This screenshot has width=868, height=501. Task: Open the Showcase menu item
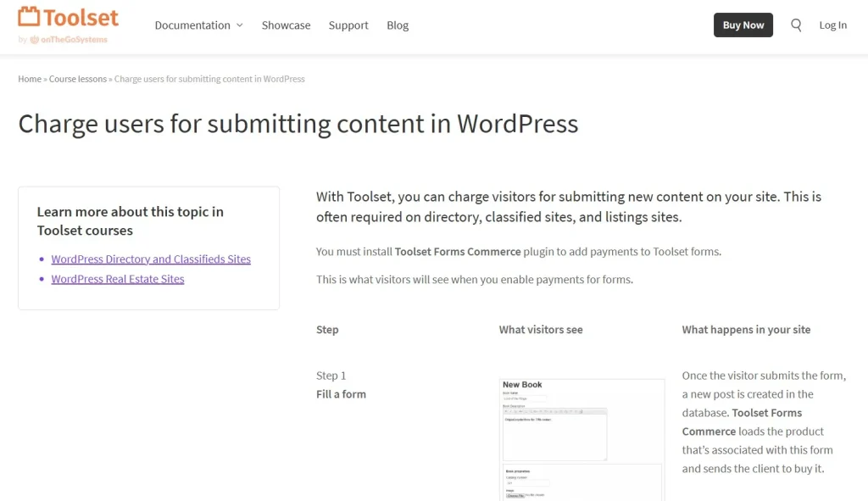pyautogui.click(x=287, y=25)
